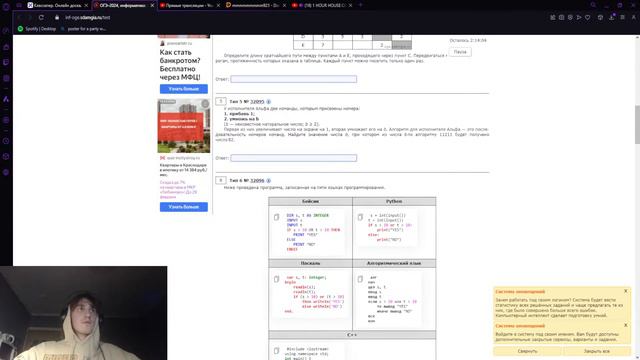
Task: Click the page vertical scrollbar thumb
Action: tap(637, 124)
